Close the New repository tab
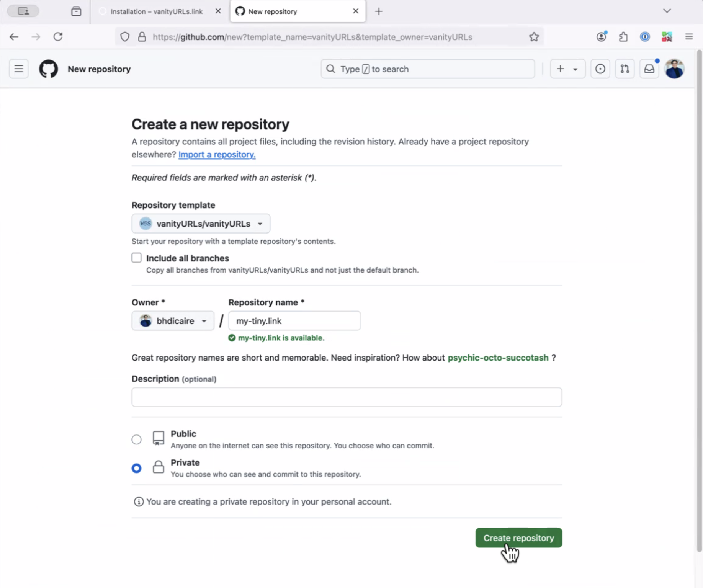This screenshot has height=588, width=703. pos(356,11)
